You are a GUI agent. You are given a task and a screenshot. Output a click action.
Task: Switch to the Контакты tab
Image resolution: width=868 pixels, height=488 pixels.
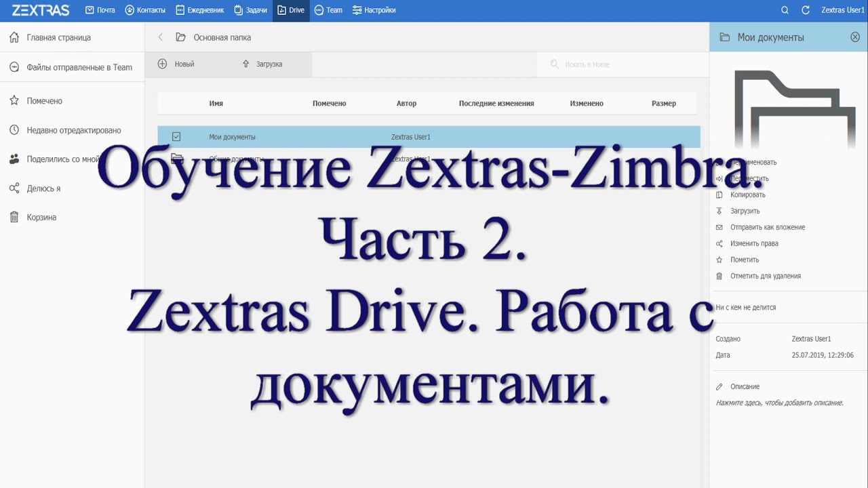[145, 10]
